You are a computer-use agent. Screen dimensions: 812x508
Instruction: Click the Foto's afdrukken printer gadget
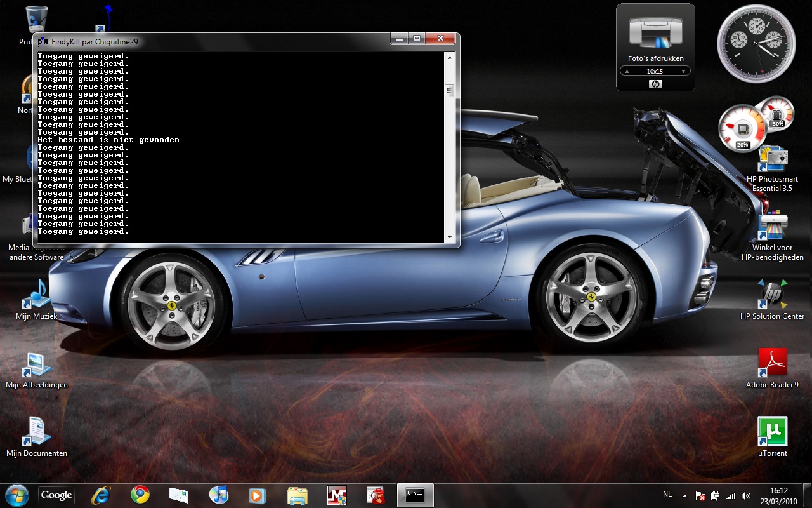pos(655,33)
